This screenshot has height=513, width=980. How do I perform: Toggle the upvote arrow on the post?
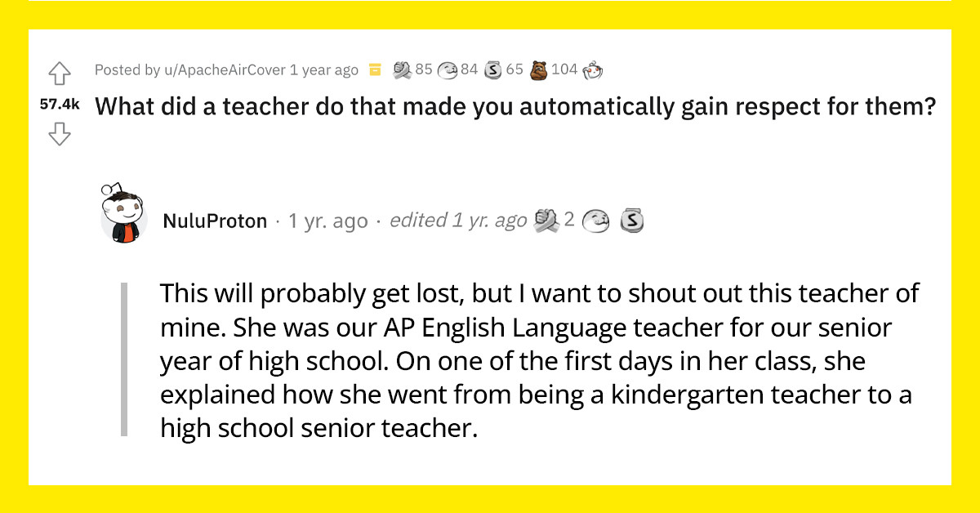click(59, 74)
